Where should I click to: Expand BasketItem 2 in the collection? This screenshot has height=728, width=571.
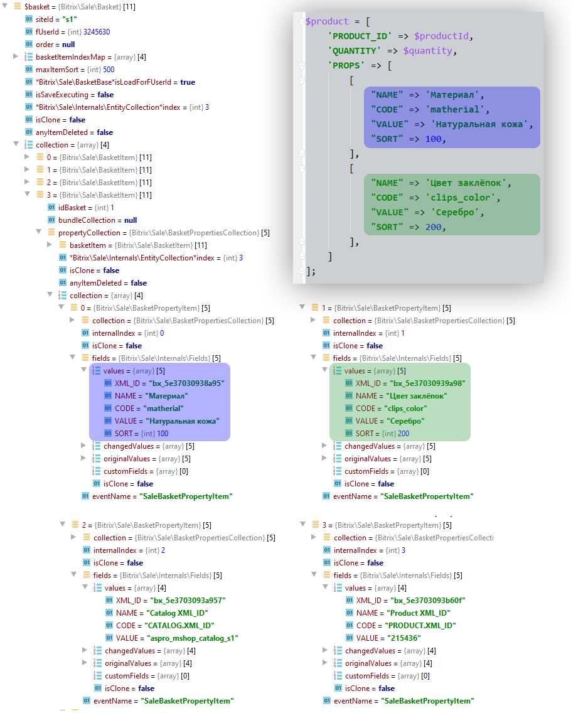click(x=27, y=183)
